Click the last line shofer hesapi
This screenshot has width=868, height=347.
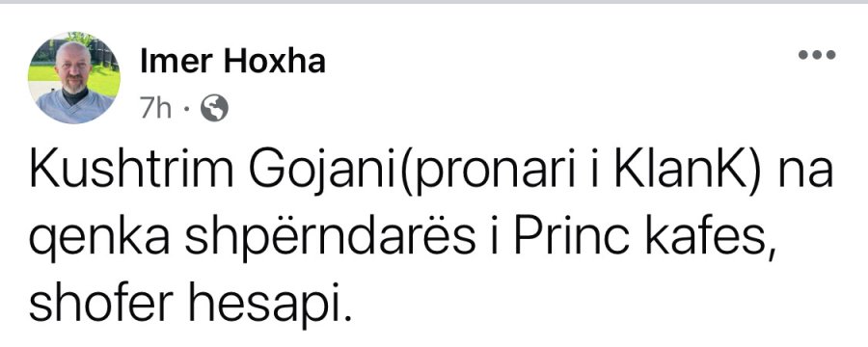pos(189,304)
